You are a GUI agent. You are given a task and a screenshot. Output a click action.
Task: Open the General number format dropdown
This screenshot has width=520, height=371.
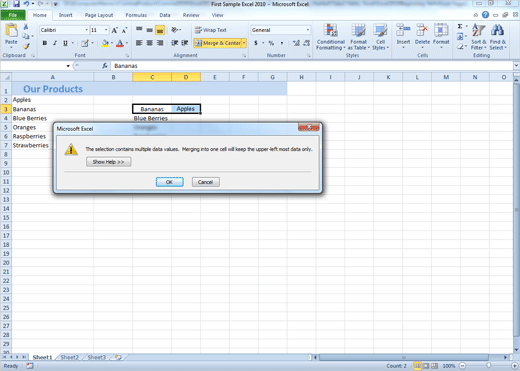308,30
